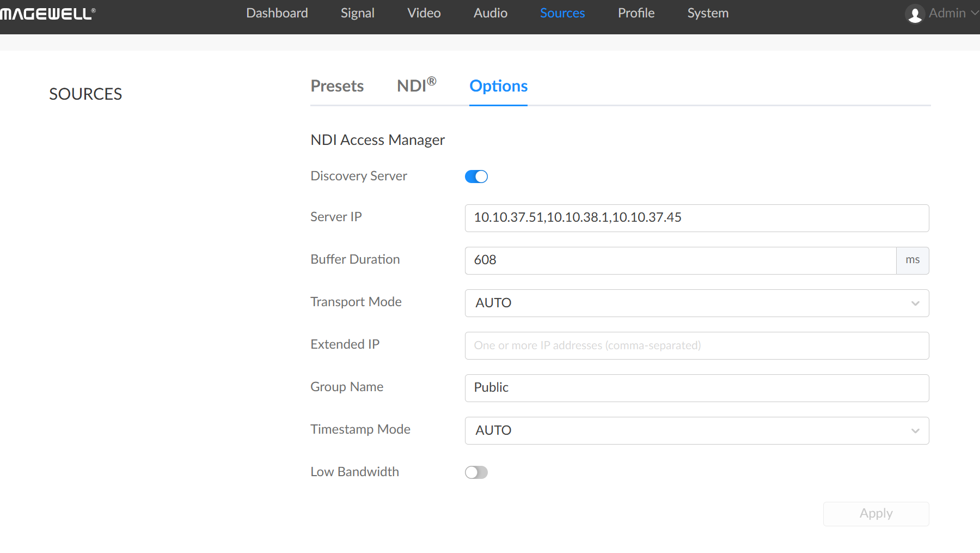Expand the Timestamp Mode dropdown
Viewport: 980px width, 553px height.
(696, 430)
